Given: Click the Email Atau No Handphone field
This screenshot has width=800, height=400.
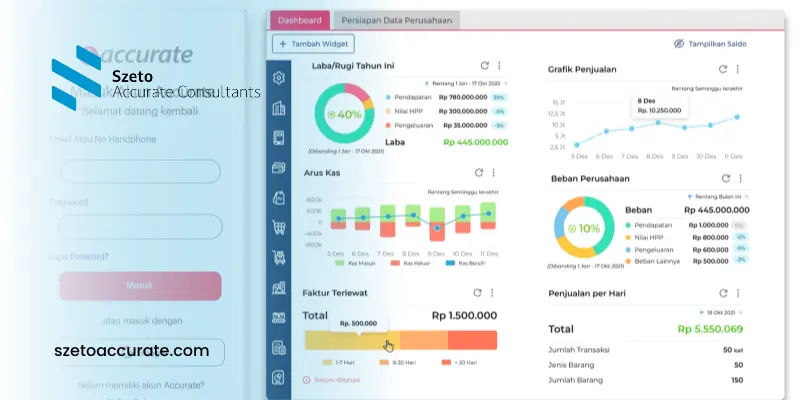Looking at the screenshot, I should [140, 171].
